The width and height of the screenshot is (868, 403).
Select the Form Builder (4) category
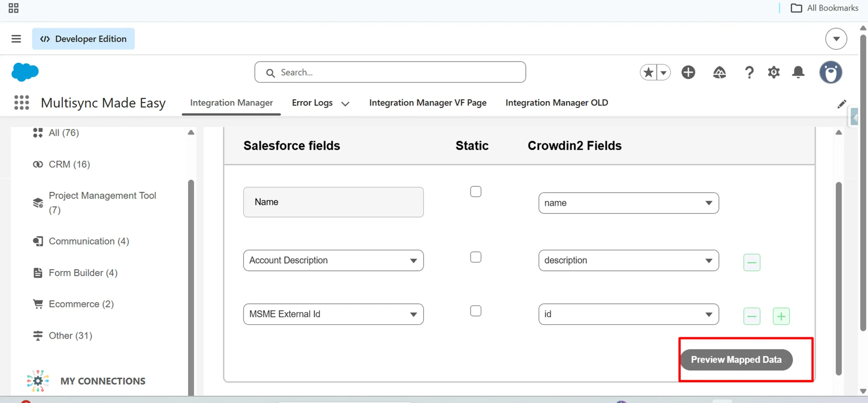(83, 273)
